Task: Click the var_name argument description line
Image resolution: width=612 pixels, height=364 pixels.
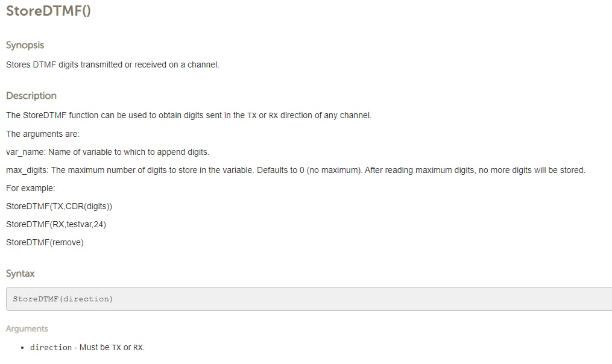Action: (108, 152)
